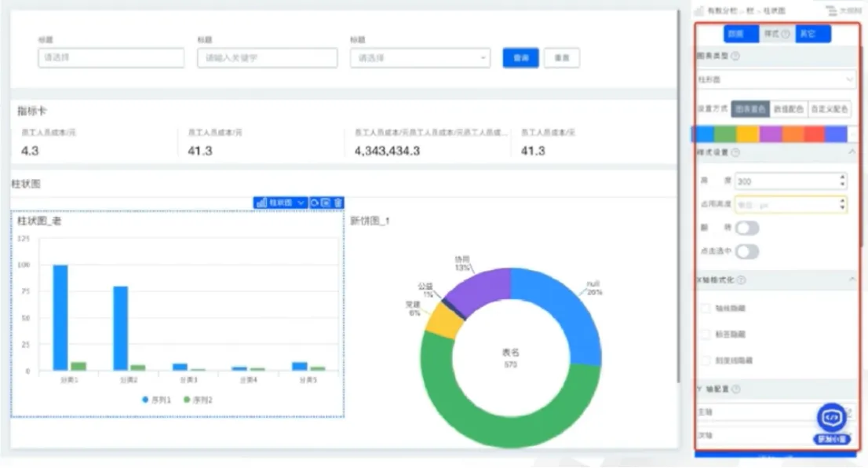This screenshot has width=868, height=468.
Task: Switch to the 其它 tab
Action: pyautogui.click(x=812, y=34)
